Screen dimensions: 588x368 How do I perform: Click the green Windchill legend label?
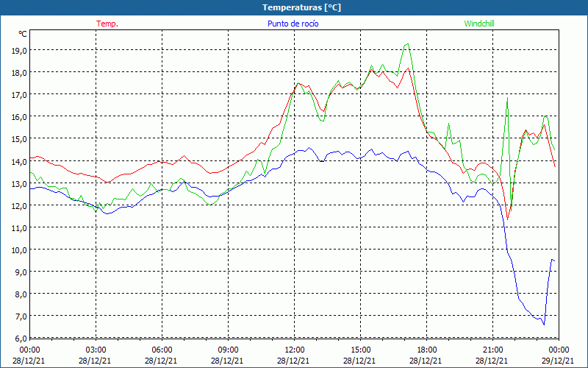[x=479, y=24]
